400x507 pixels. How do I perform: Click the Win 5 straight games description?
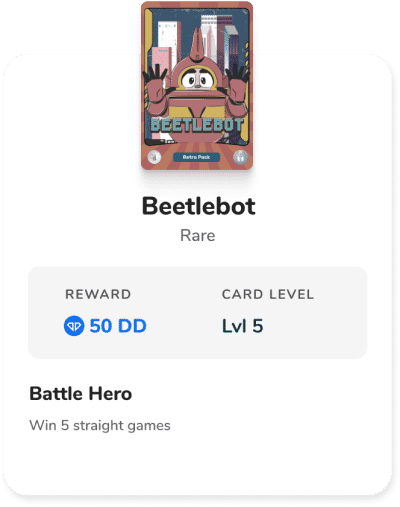pos(100,426)
